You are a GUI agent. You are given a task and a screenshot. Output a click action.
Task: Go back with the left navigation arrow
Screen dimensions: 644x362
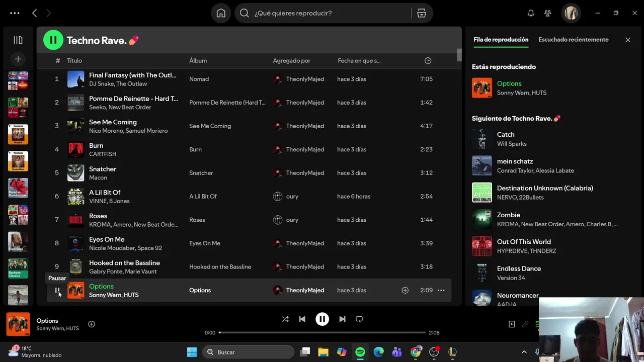pyautogui.click(x=34, y=13)
